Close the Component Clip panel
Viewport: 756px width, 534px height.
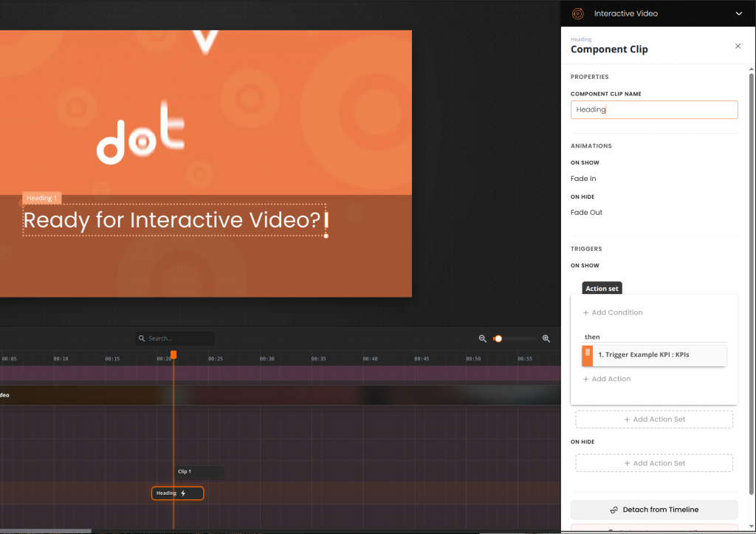(738, 47)
